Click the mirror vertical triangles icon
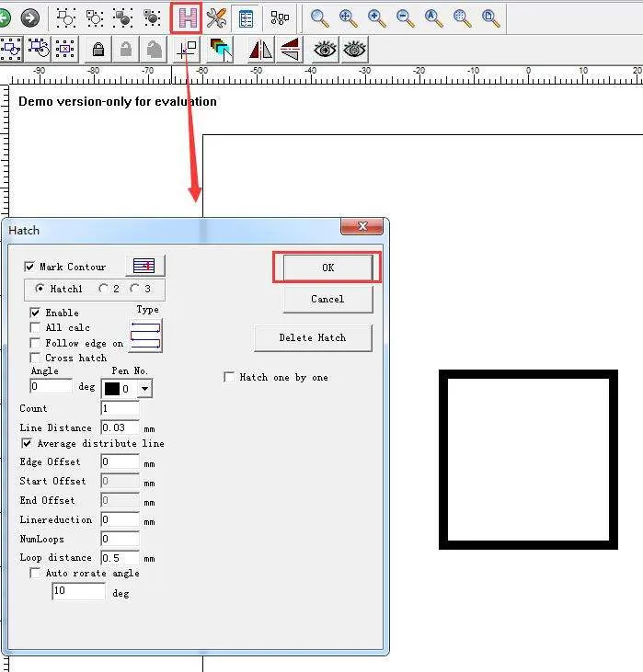Screen dimensions: 643x672 [x=290, y=50]
